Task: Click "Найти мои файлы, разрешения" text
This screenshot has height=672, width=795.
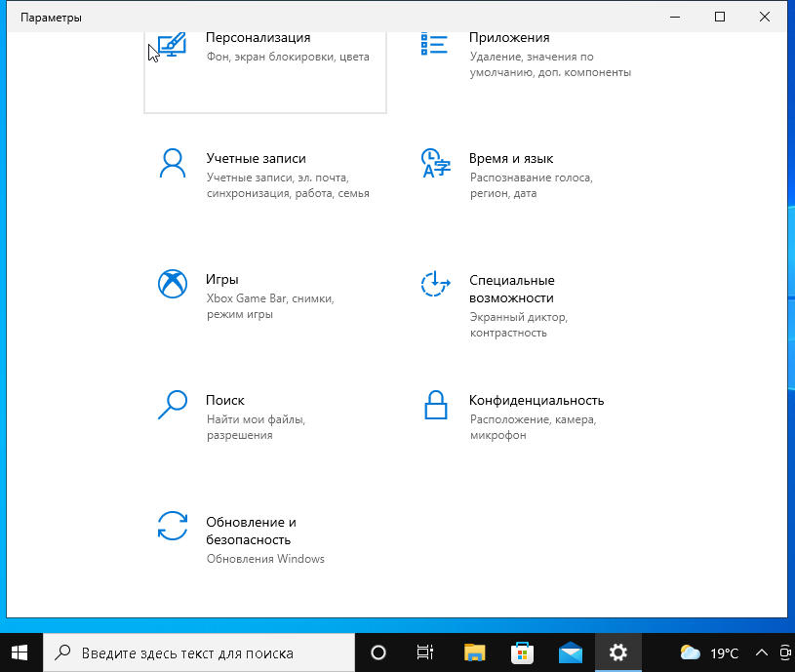Action: coord(256,427)
